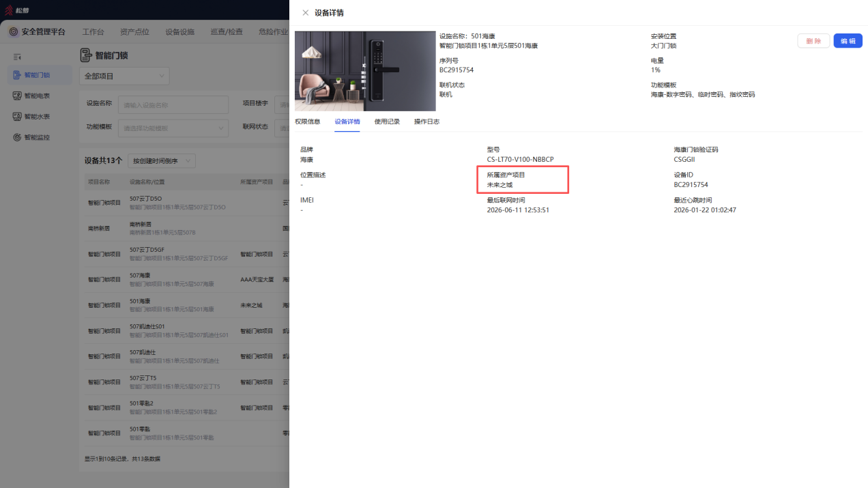
Task: Open the 巡查/检查 top navigation item
Action: pos(227,31)
